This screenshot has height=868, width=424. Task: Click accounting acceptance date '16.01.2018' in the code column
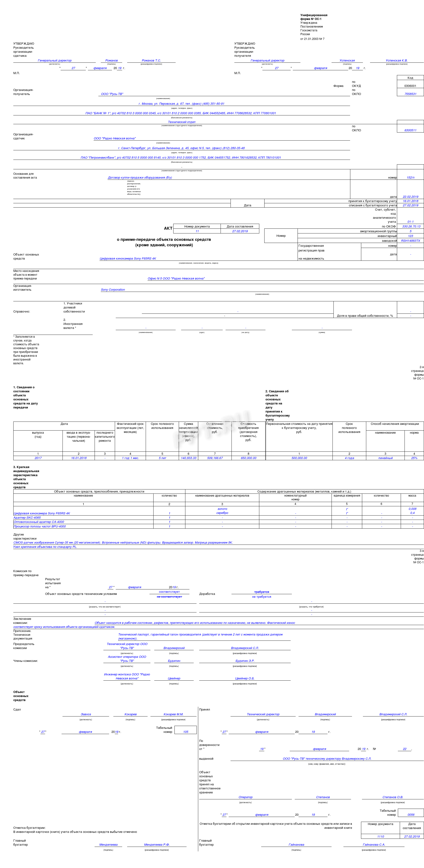[410, 201]
